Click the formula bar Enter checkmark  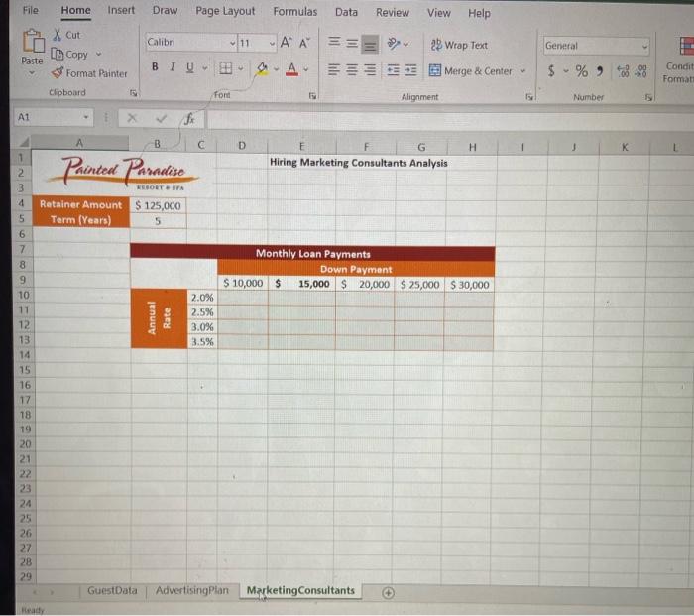(x=161, y=118)
